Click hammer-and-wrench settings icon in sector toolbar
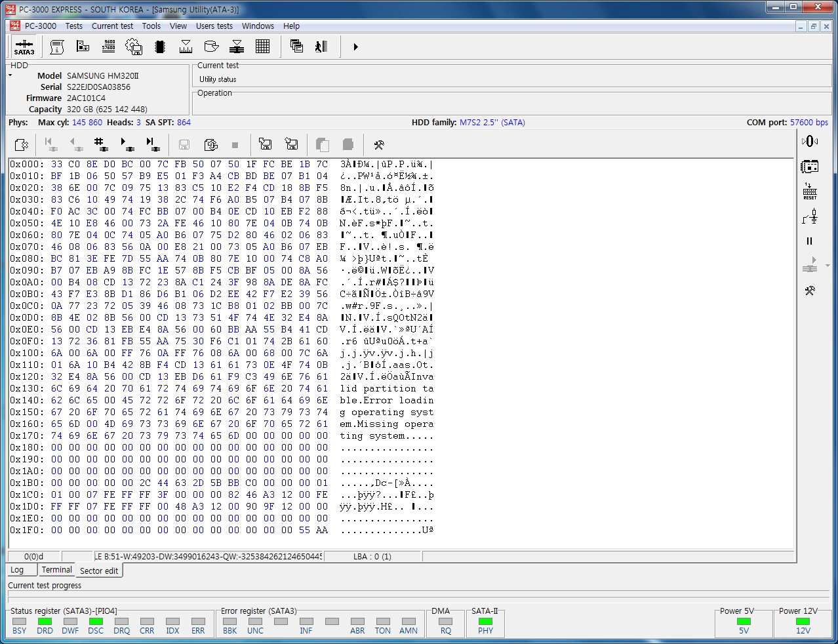The image size is (838, 644). click(378, 145)
